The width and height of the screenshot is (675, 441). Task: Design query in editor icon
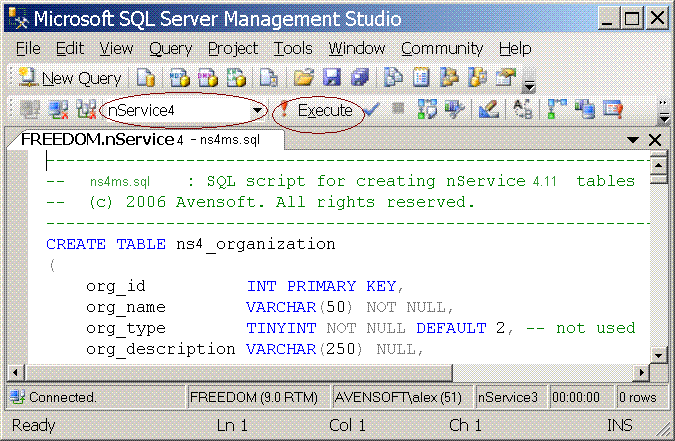pyautogui.click(x=489, y=109)
